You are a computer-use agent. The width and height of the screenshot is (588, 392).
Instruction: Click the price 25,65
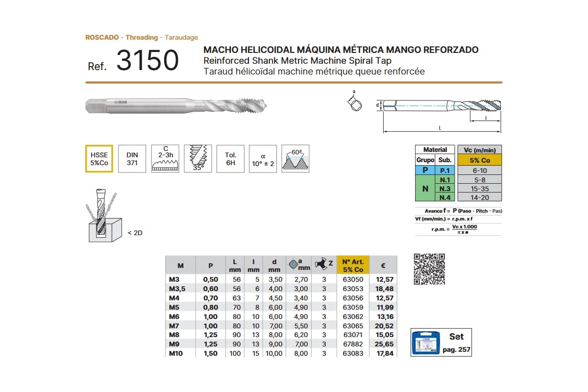(x=385, y=344)
